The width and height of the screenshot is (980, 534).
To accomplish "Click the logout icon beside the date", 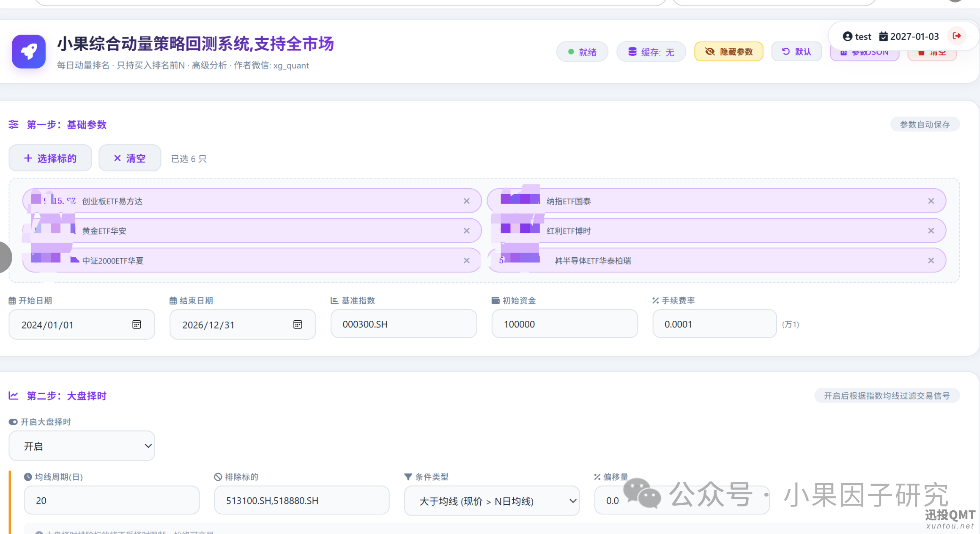I will click(957, 36).
